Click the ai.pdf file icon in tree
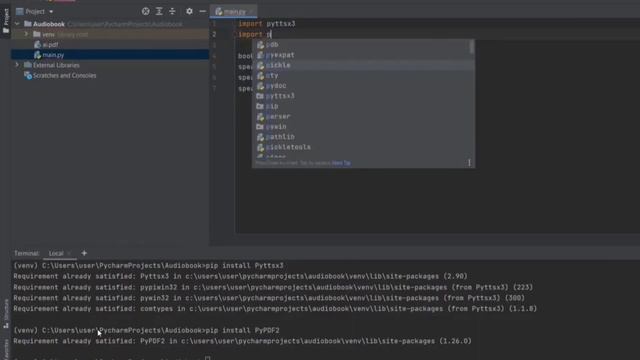The image size is (640, 360). [38, 44]
